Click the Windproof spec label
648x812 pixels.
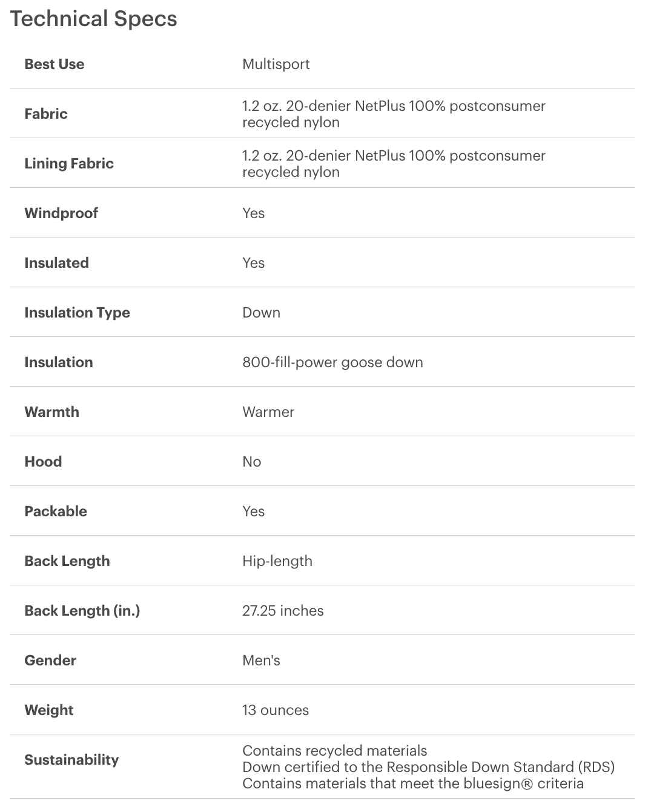(x=61, y=213)
